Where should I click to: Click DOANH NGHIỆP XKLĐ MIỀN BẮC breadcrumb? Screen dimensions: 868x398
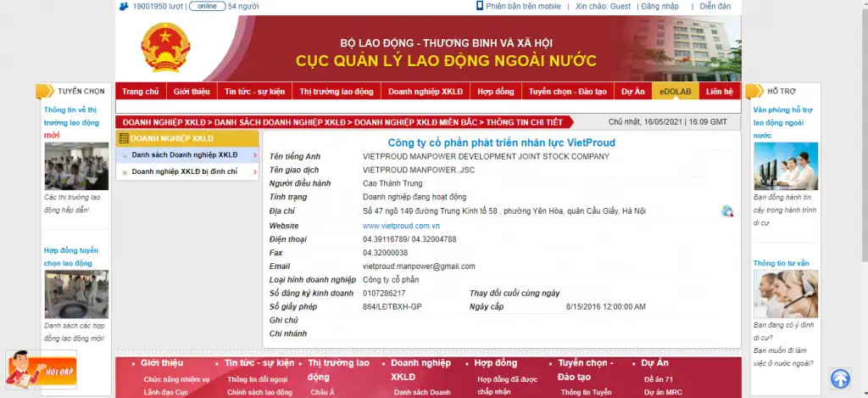pyautogui.click(x=415, y=122)
